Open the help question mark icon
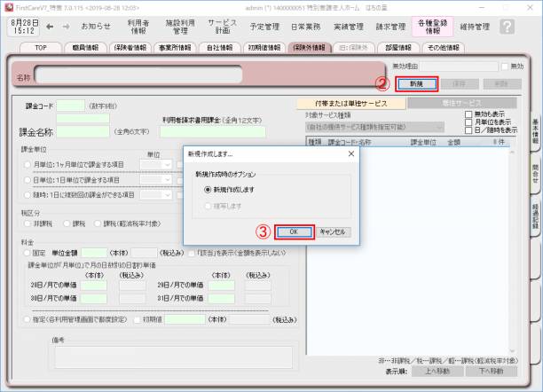Viewport: 543px width, 392px height. (x=508, y=27)
